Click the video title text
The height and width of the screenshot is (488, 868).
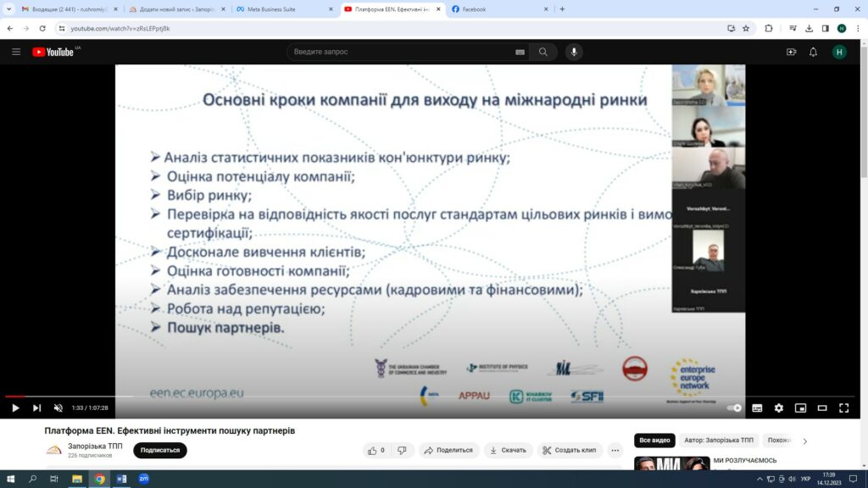tap(170, 431)
